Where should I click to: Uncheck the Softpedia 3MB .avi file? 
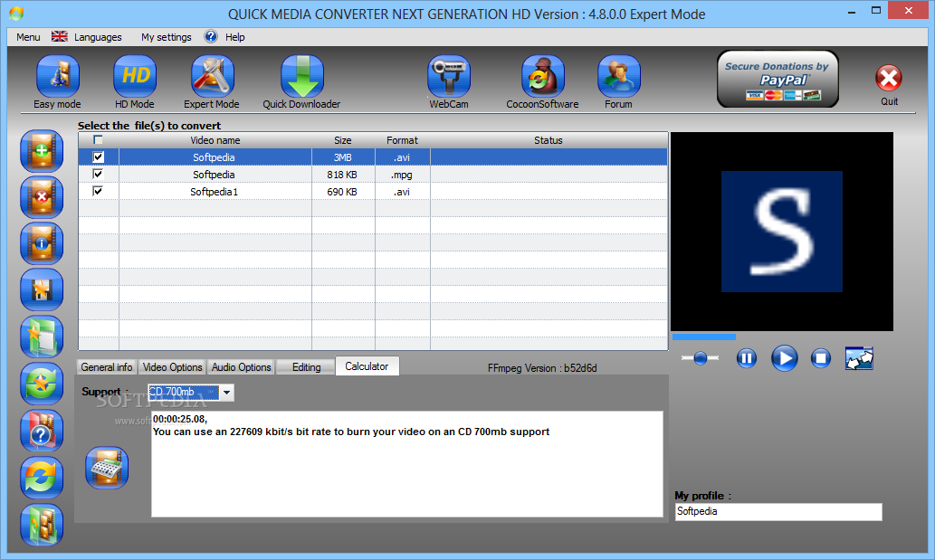99,157
